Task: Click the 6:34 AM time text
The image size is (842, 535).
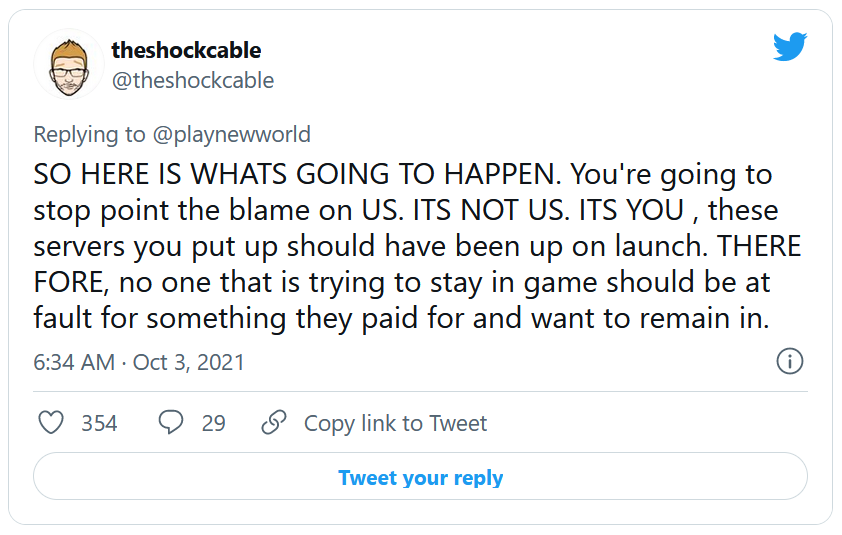Action: tap(74, 362)
